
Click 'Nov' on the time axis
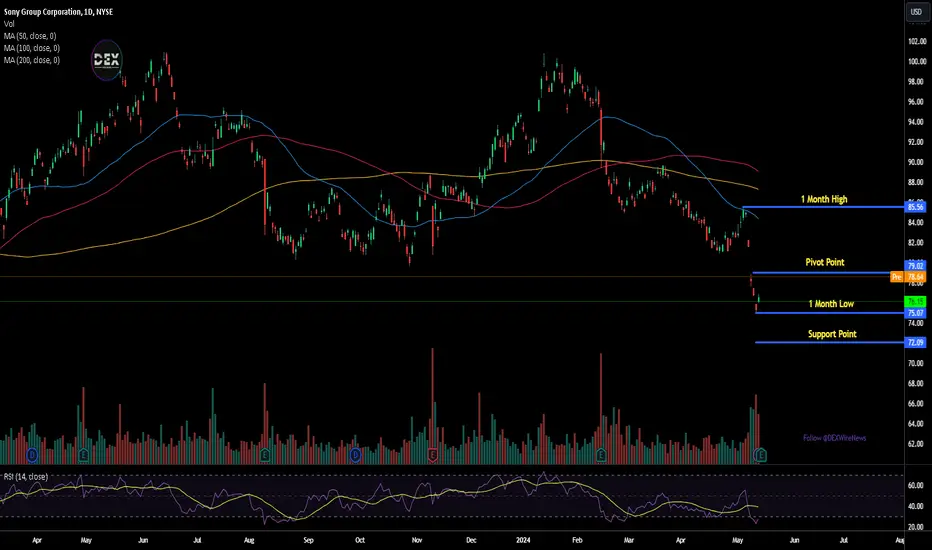point(417,540)
